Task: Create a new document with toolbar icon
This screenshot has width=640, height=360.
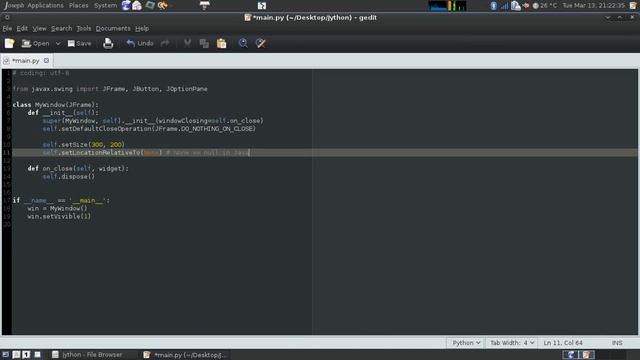Action: point(9,43)
